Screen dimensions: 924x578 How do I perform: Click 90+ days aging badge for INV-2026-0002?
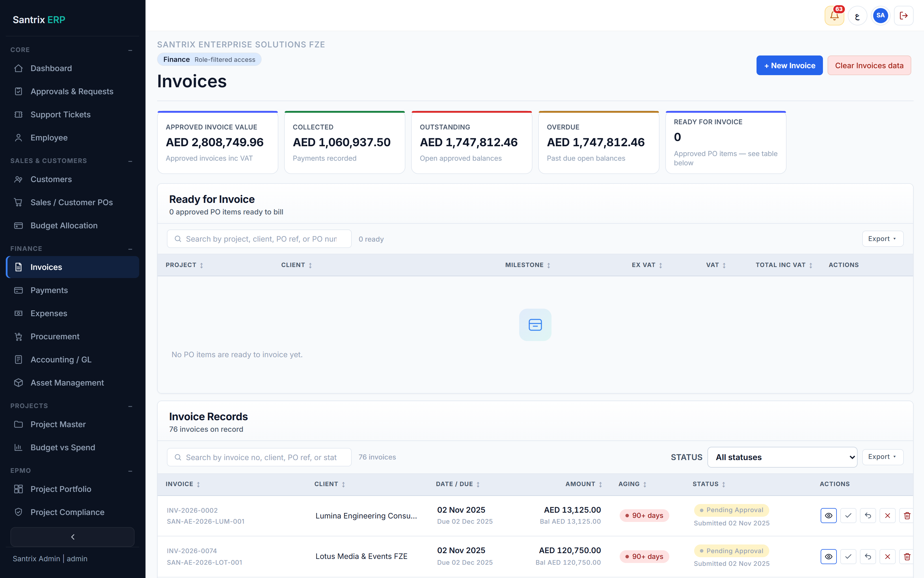[644, 516]
